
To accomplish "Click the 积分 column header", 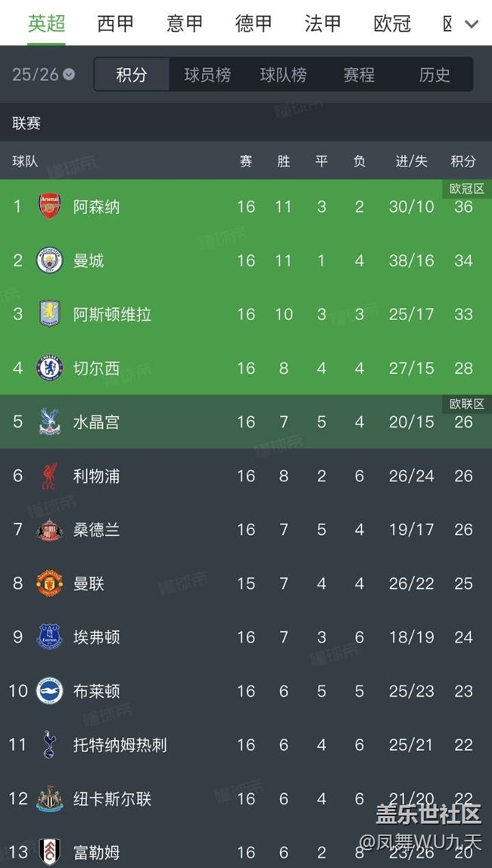I will pyautogui.click(x=463, y=161).
